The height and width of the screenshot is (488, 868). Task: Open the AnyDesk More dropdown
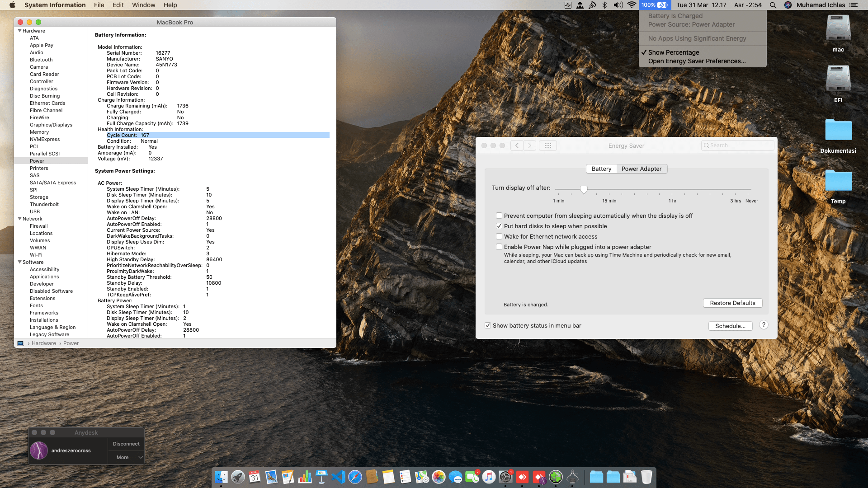pyautogui.click(x=126, y=457)
